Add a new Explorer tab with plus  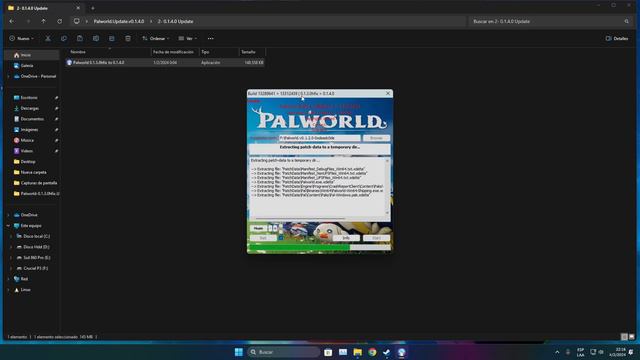[x=93, y=8]
